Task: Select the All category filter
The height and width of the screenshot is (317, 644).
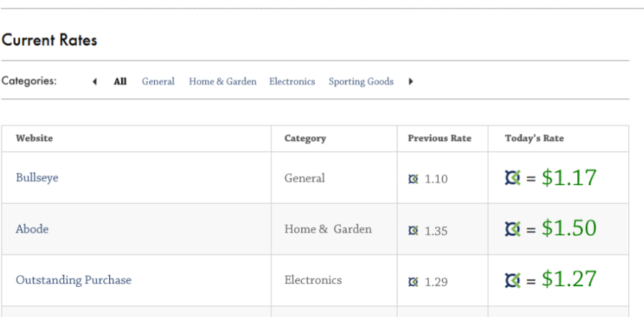Action: coord(120,82)
